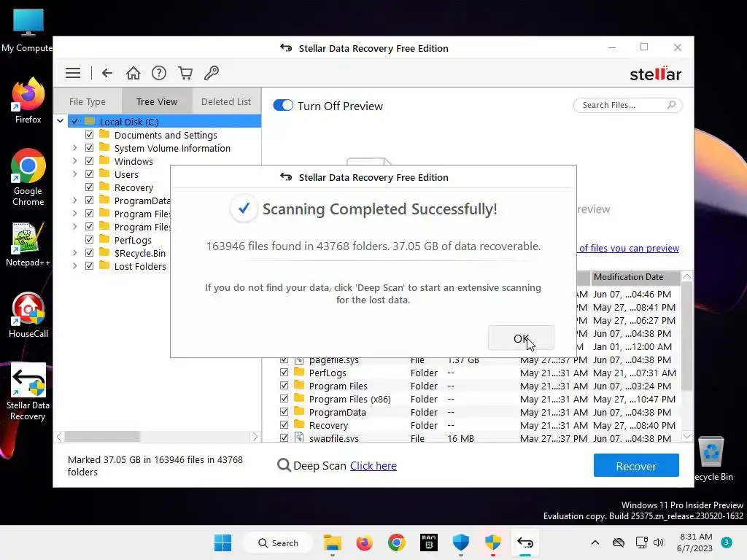Screen dimensions: 747x560
Task: Open the key activation icon
Action: coord(212,73)
